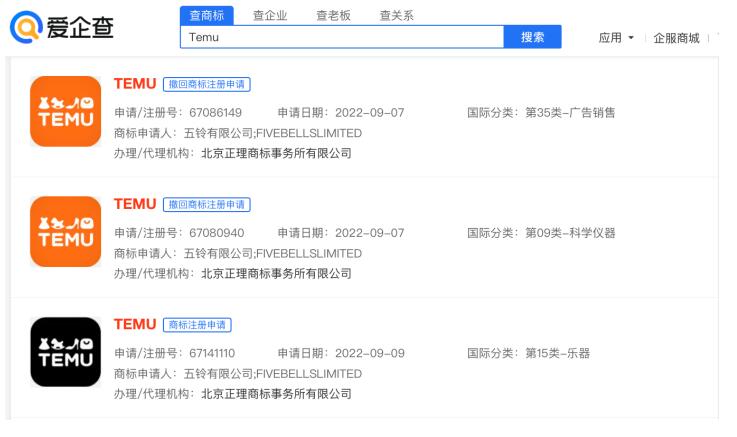Click the search box containing Temu
737x437 pixels.
tap(342, 37)
